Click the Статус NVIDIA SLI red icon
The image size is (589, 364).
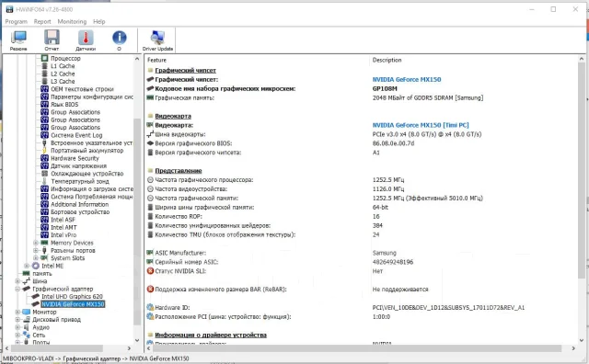[x=150, y=271]
